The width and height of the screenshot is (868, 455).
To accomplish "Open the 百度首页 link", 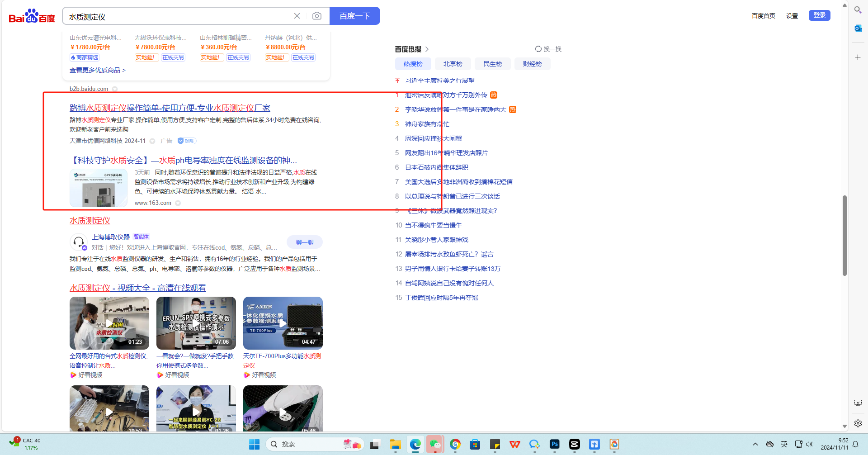I will (764, 16).
